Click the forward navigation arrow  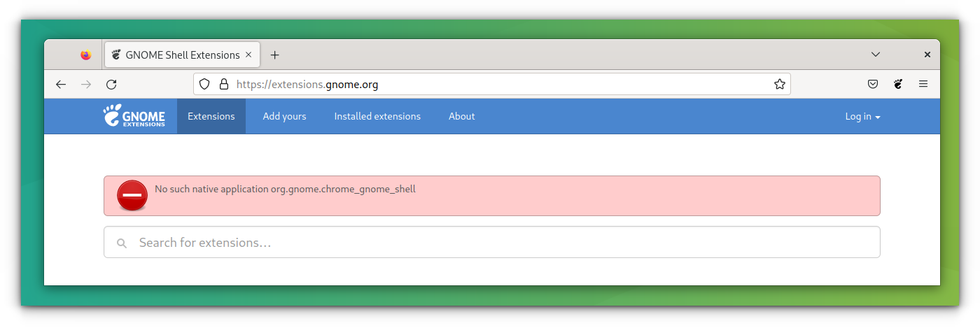[86, 85]
